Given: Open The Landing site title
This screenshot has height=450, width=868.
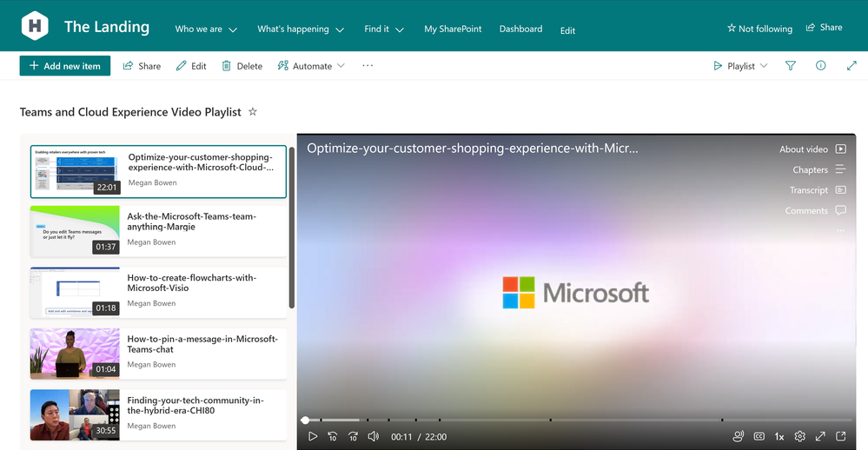Looking at the screenshot, I should 107,27.
